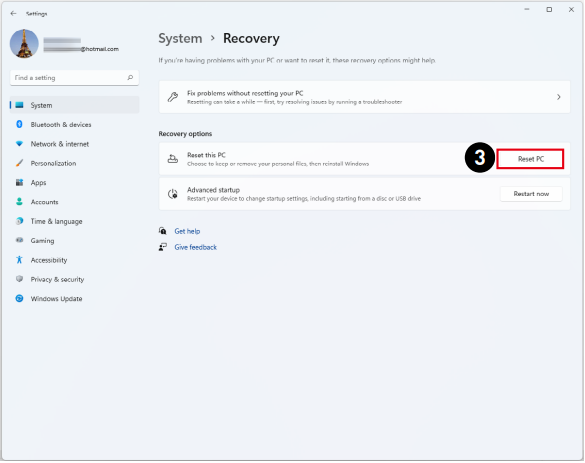585x463 pixels.
Task: Click the Accessibility figure icon
Action: (x=19, y=260)
